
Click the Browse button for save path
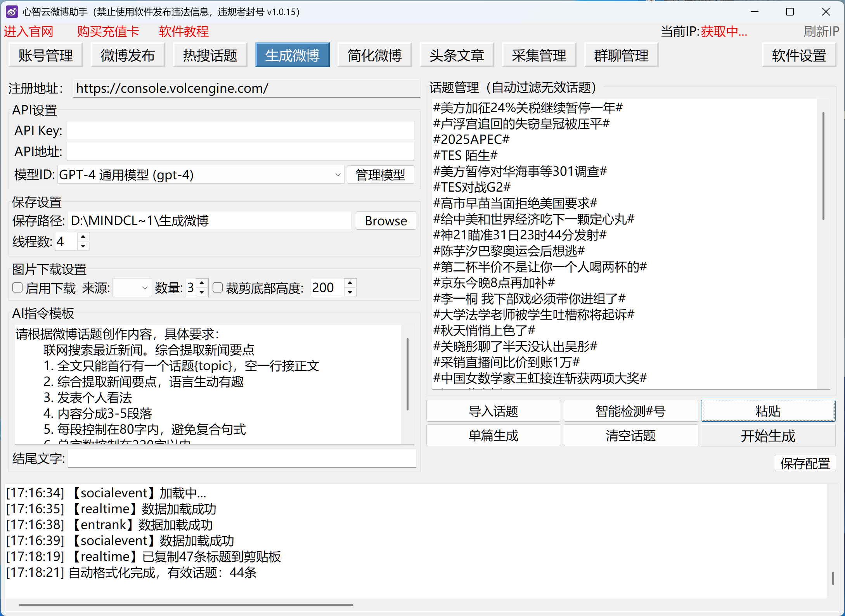point(386,221)
